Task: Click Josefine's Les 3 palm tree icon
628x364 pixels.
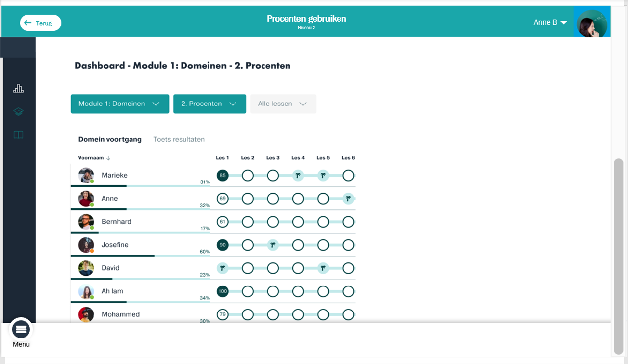Action: [273, 245]
